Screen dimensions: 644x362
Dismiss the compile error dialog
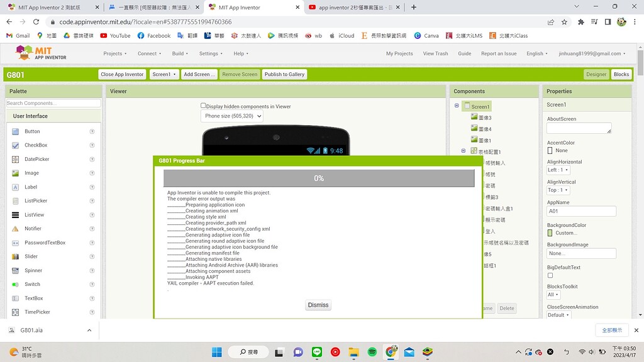pos(318,305)
